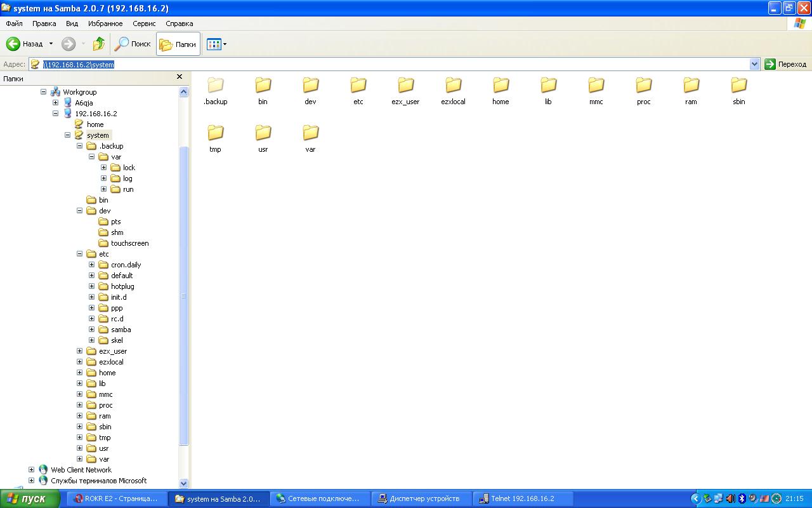Click the green Back arrow button
Image resolution: width=812 pixels, height=508 pixels.
pos(24,44)
